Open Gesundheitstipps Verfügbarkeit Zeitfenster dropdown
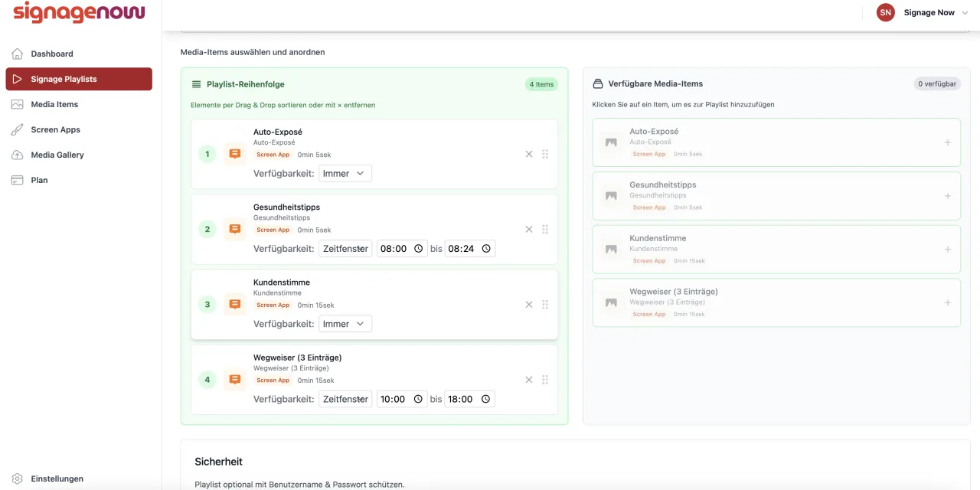Viewport: 980px width, 490px height. (x=345, y=248)
